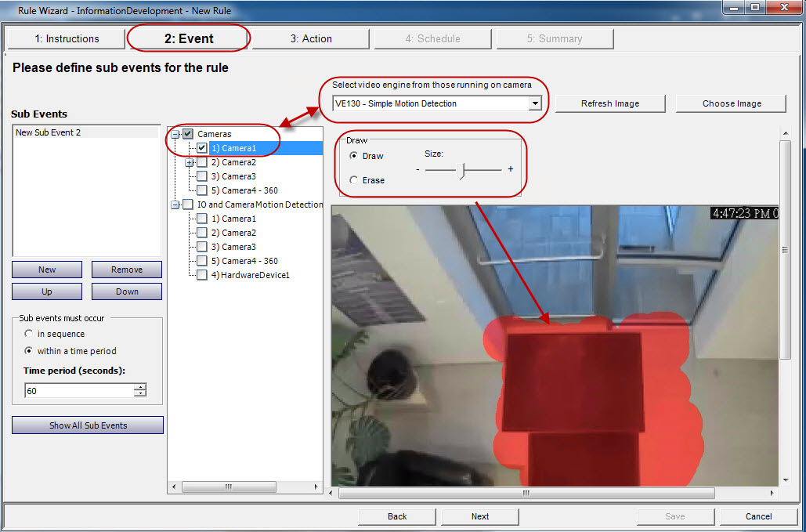Choose the 'in sequence' option

click(29, 334)
